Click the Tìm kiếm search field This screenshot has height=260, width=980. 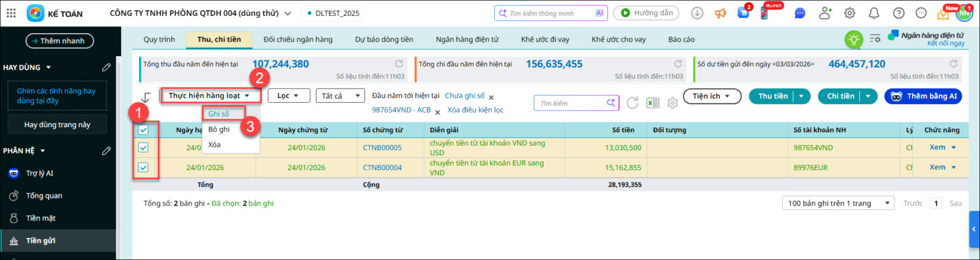pyautogui.click(x=571, y=103)
